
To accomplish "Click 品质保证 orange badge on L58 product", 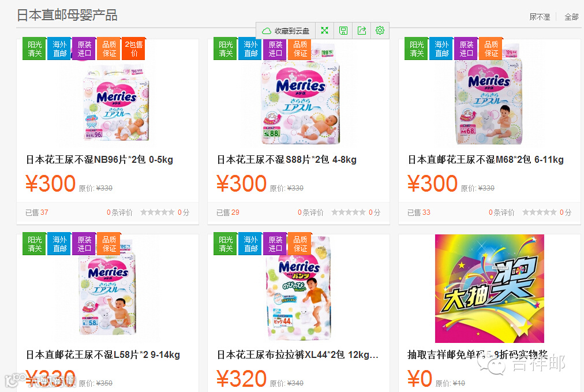I will click(109, 244).
